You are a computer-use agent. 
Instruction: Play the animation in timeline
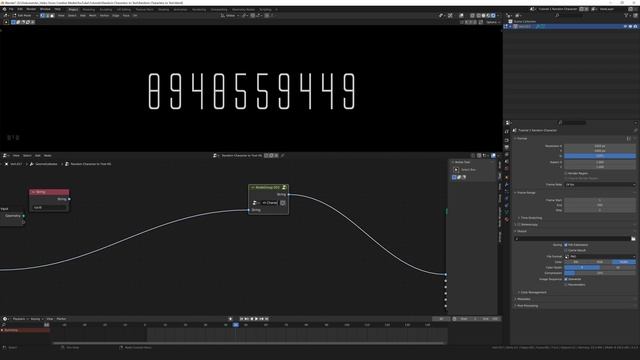(x=256, y=319)
